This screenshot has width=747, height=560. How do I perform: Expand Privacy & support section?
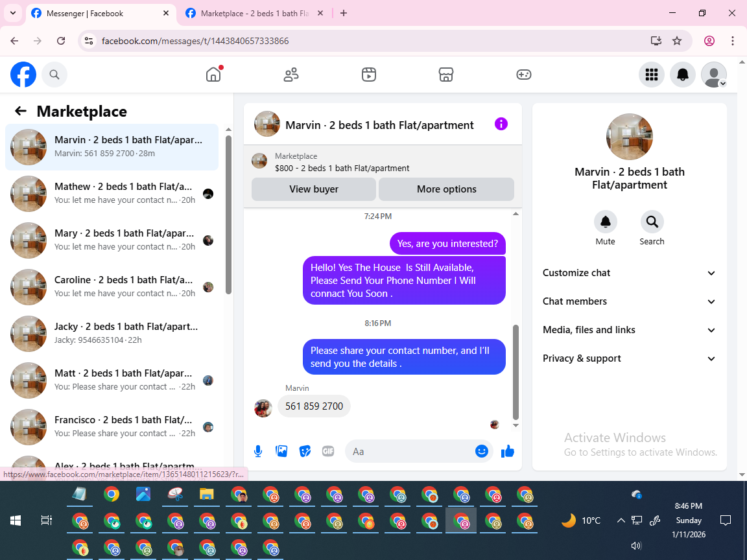coord(629,358)
